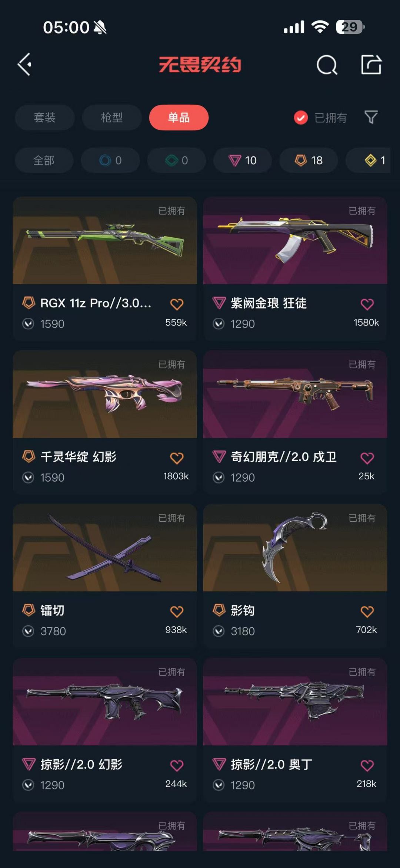Tap the share icon in the header
The width and height of the screenshot is (400, 868).
tap(371, 65)
